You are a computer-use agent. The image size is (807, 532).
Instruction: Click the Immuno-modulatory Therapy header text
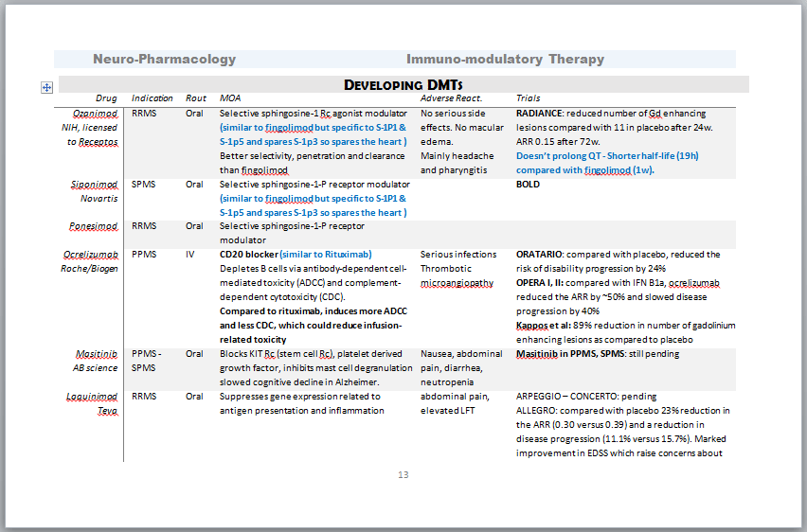(505, 59)
